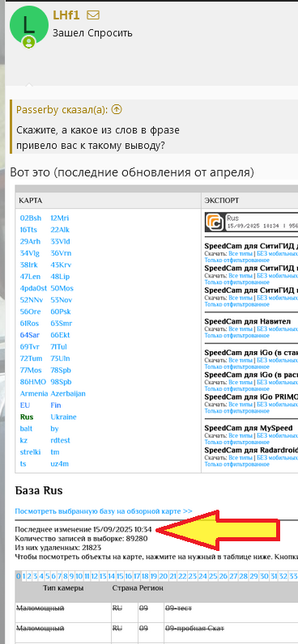
Task: Go to page 20 in pagination
Action: pos(164,576)
